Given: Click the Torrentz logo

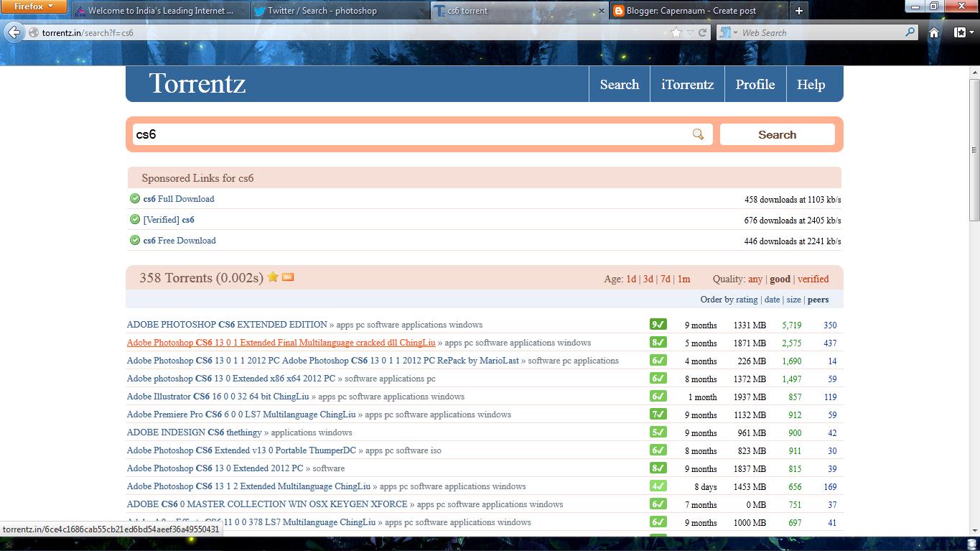Looking at the screenshot, I should (x=197, y=84).
